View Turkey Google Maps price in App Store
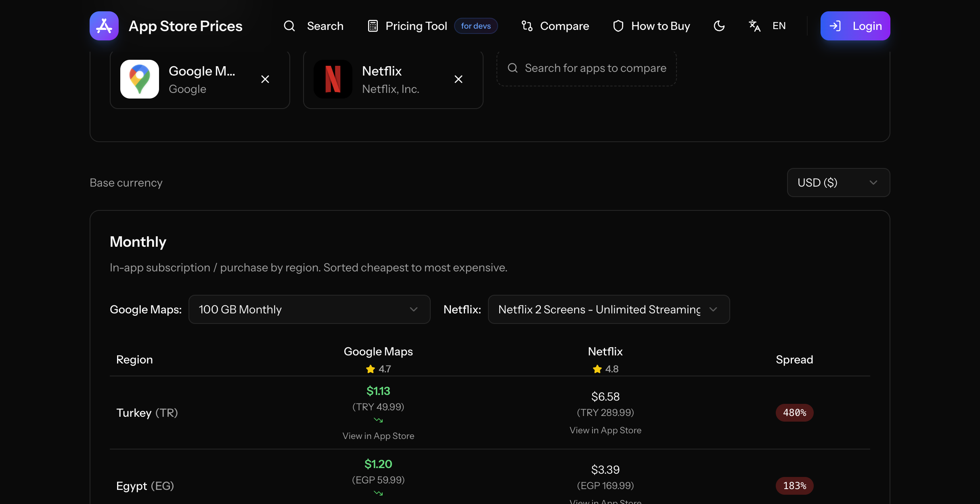Image resolution: width=980 pixels, height=504 pixels. pos(378,436)
